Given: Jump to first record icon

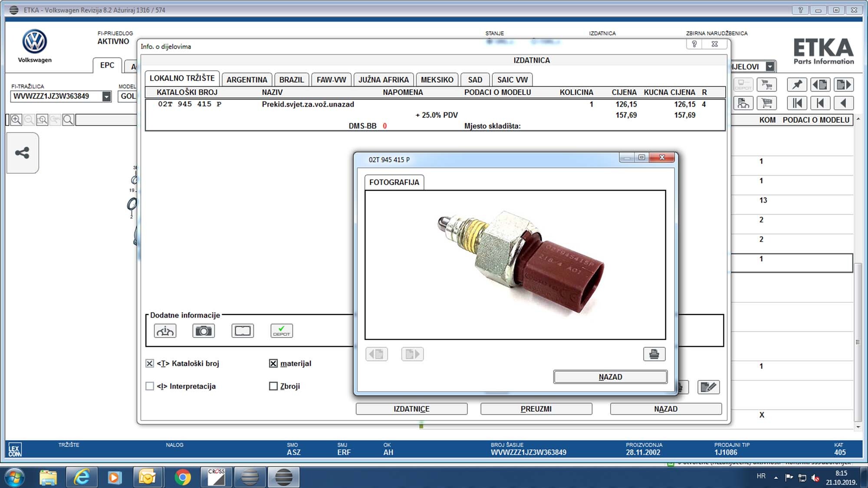Looking at the screenshot, I should tap(797, 103).
